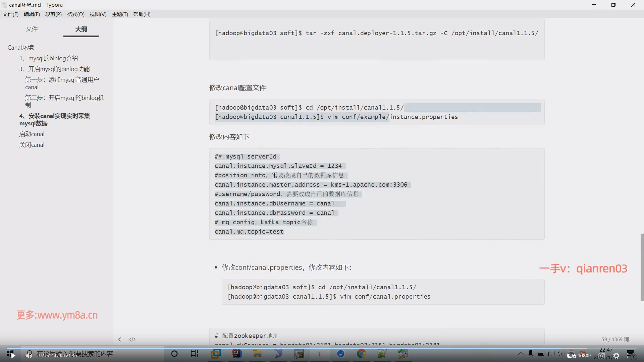Open video player settings gear
The image size is (644, 362).
[616, 356]
